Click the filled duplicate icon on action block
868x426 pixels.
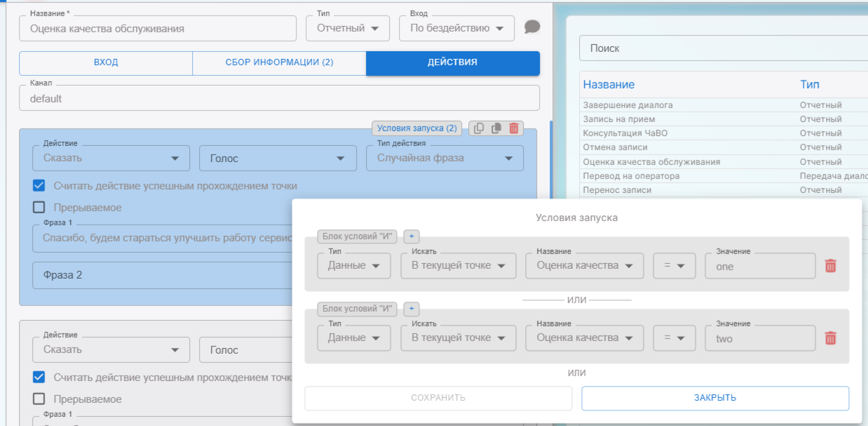click(x=496, y=128)
